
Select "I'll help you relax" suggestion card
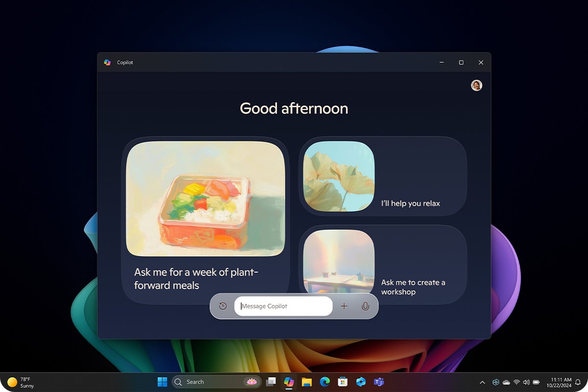[x=383, y=176]
